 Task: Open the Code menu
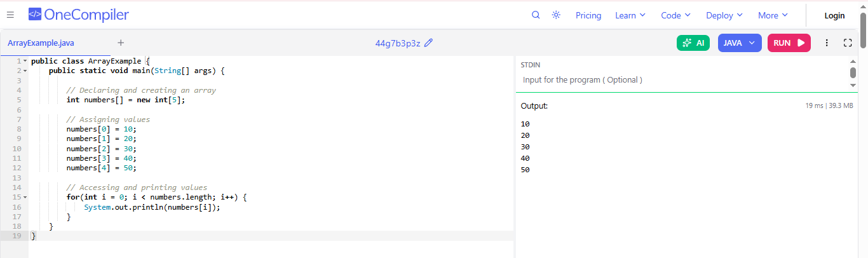[x=675, y=15]
